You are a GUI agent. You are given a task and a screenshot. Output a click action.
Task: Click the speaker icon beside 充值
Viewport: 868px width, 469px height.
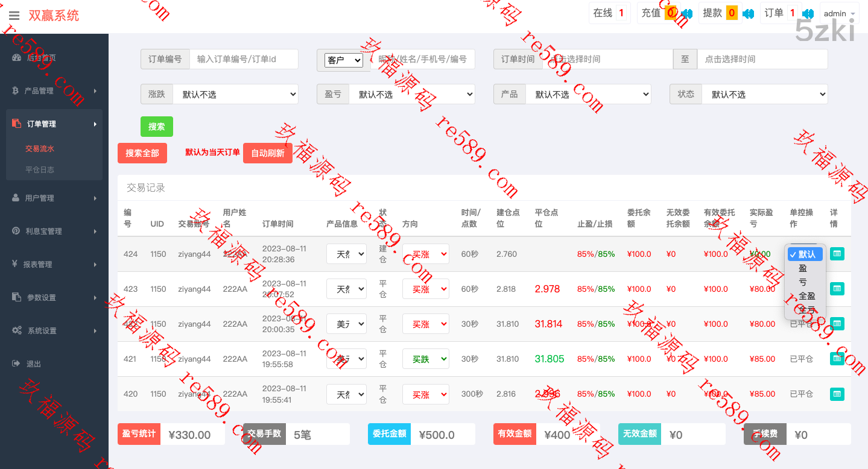pyautogui.click(x=686, y=13)
